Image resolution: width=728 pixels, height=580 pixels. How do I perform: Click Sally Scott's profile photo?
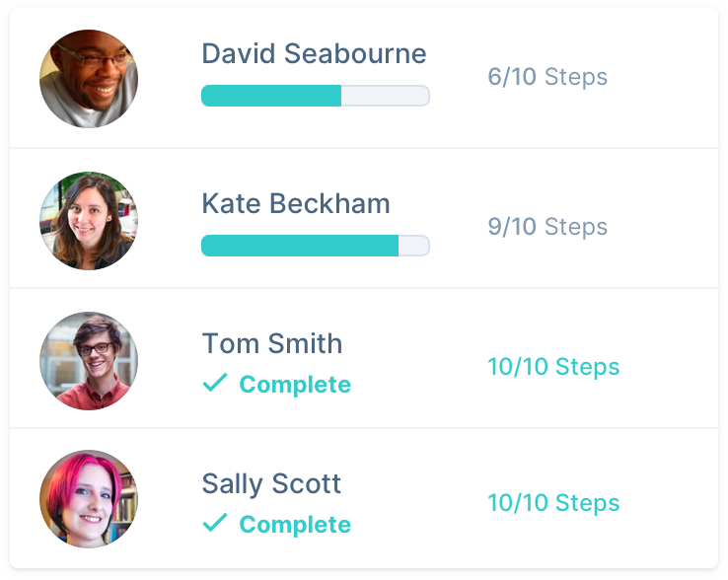[89, 500]
